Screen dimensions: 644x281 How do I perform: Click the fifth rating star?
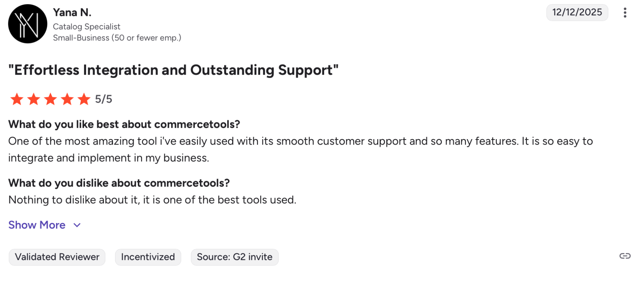[x=84, y=99]
